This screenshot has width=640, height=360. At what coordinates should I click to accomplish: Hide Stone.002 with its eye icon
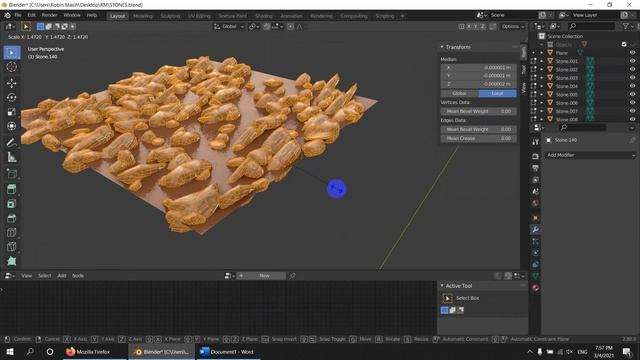[632, 69]
